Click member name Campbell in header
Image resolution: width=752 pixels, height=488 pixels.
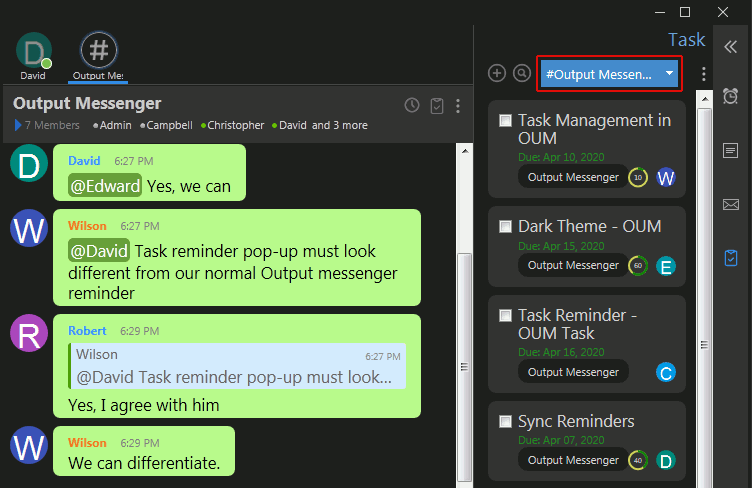(x=169, y=125)
